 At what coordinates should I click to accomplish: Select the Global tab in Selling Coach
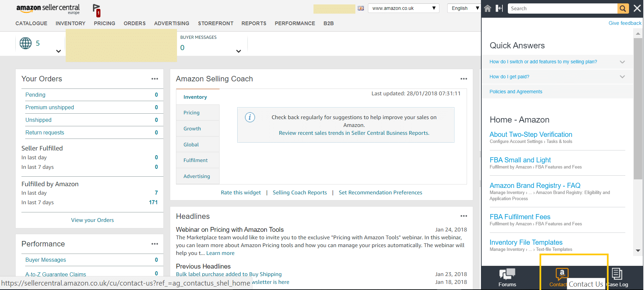click(198, 145)
